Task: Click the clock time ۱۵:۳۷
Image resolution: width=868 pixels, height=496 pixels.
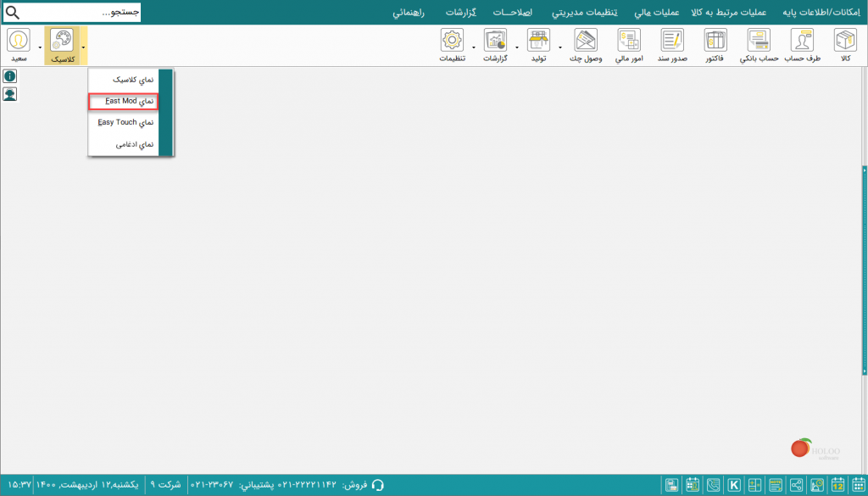Action: click(19, 484)
